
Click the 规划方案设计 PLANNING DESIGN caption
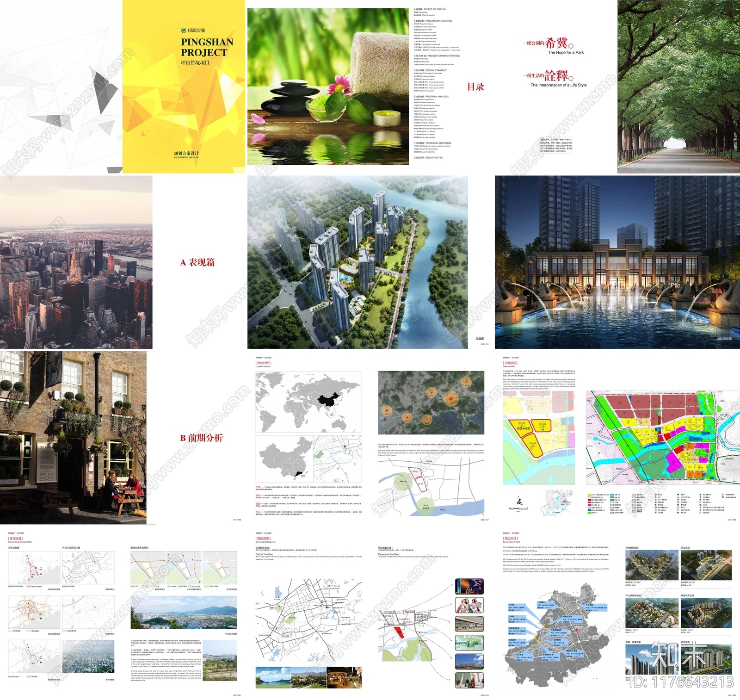click(186, 155)
